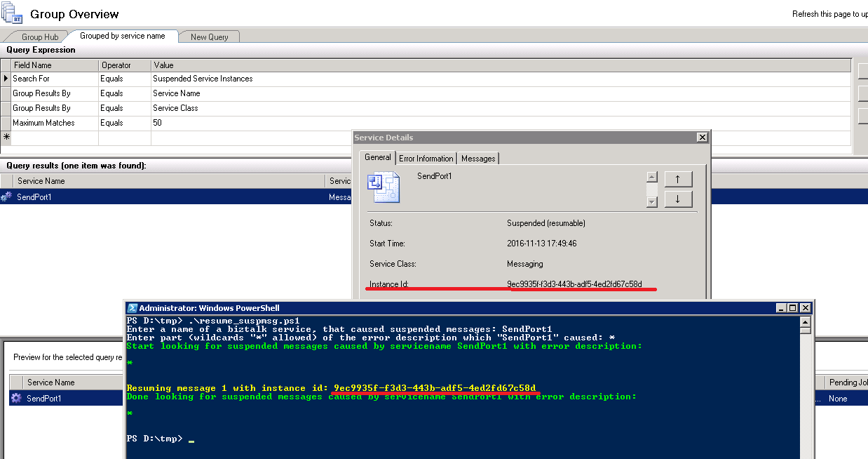868x459 pixels.
Task: Click the gear icon in the preview SendPort1 row
Action: (x=16, y=399)
